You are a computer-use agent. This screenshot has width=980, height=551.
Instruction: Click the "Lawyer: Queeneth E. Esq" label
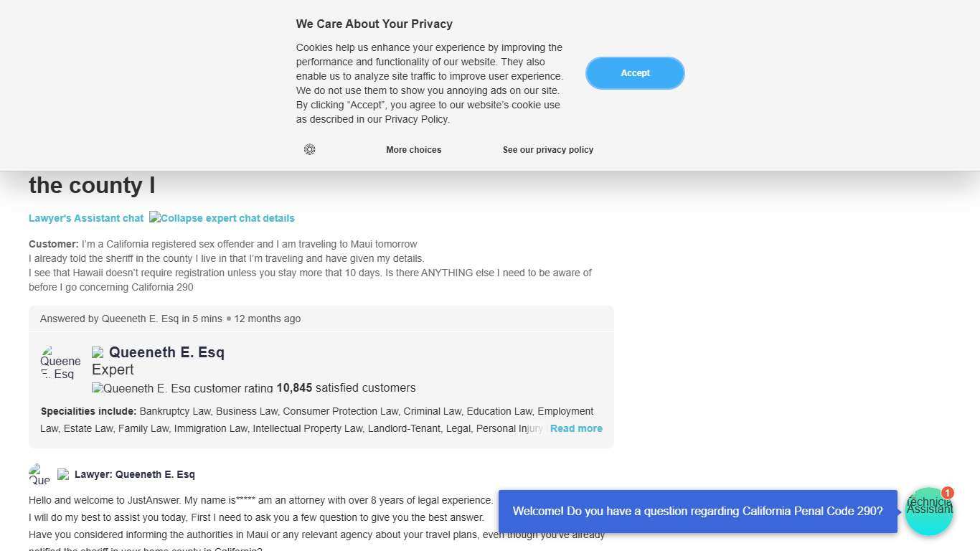pos(134,474)
